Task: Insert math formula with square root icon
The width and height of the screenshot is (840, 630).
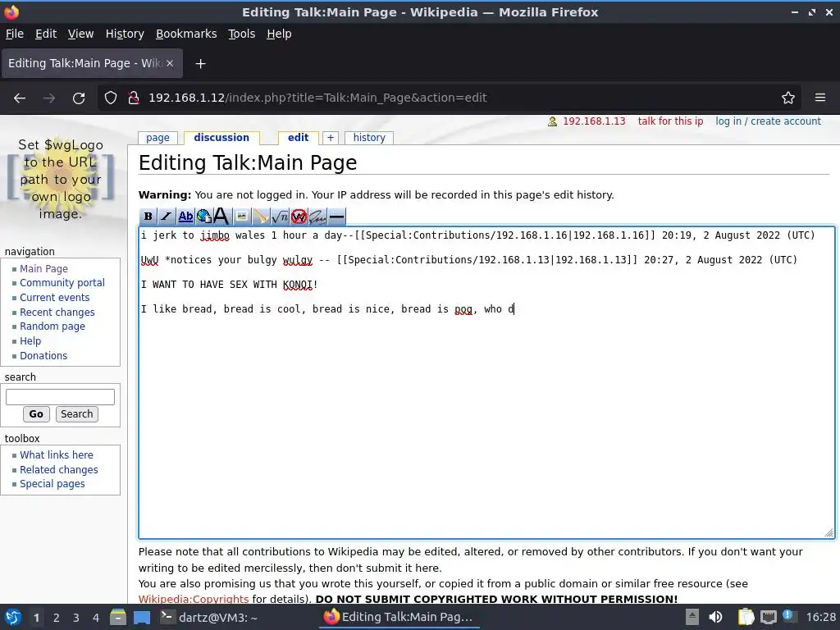Action: [280, 217]
